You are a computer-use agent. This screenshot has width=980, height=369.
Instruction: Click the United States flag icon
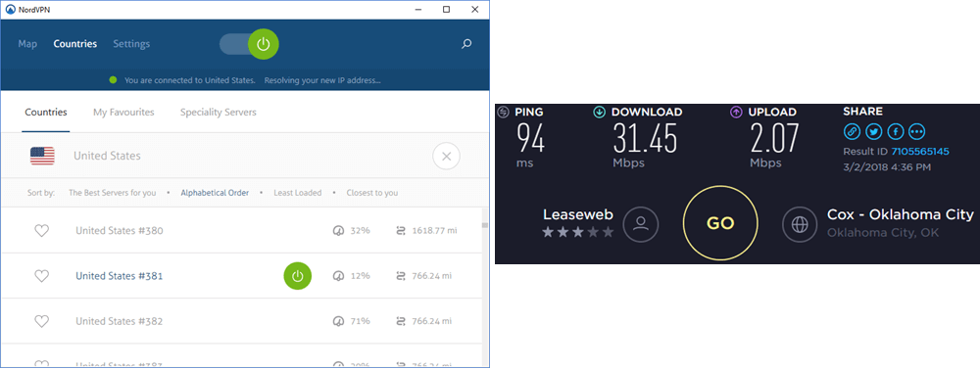pos(42,156)
